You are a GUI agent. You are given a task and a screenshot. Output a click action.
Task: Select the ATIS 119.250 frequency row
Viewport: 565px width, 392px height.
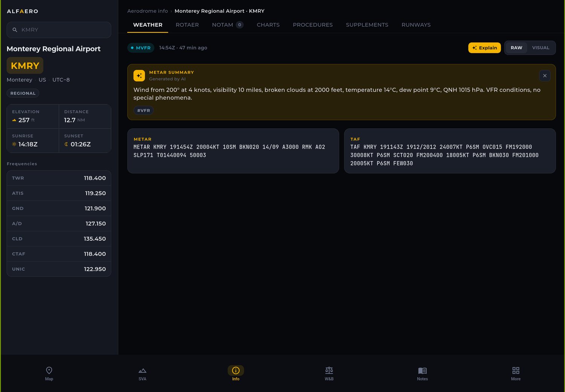pos(59,193)
